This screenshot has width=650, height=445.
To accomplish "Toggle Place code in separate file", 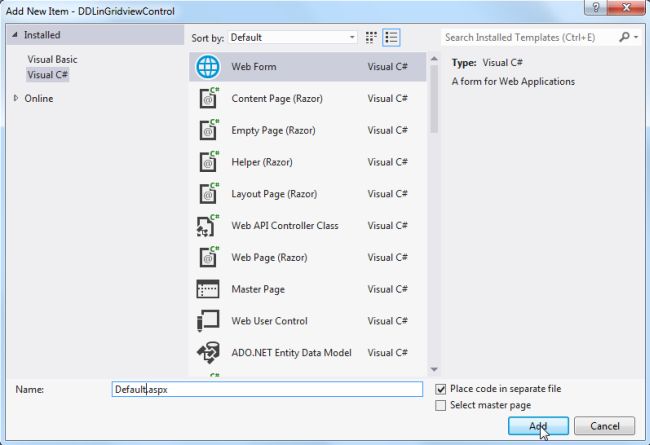I will click(441, 389).
